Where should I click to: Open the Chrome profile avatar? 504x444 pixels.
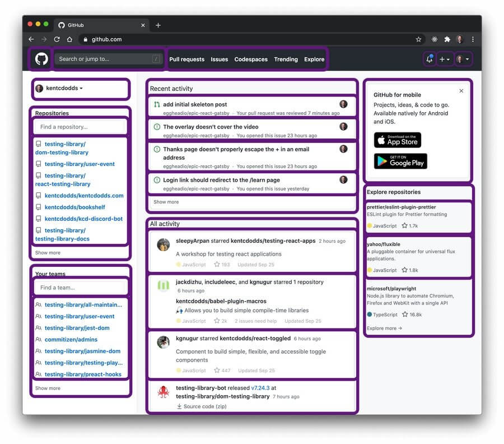point(460,39)
